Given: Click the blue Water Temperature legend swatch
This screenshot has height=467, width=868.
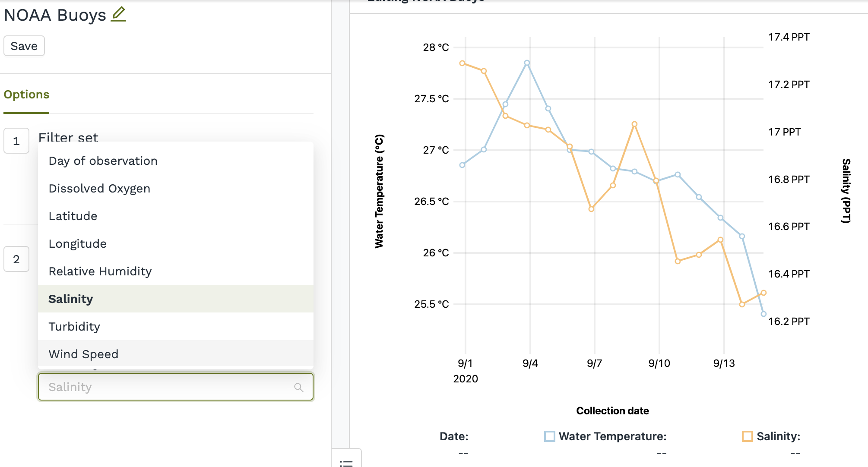Looking at the screenshot, I should (550, 436).
